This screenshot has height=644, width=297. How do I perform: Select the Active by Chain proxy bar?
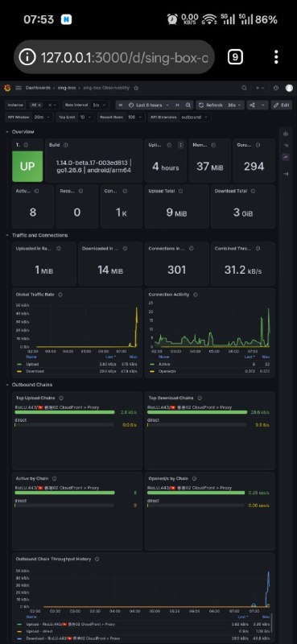click(x=64, y=493)
